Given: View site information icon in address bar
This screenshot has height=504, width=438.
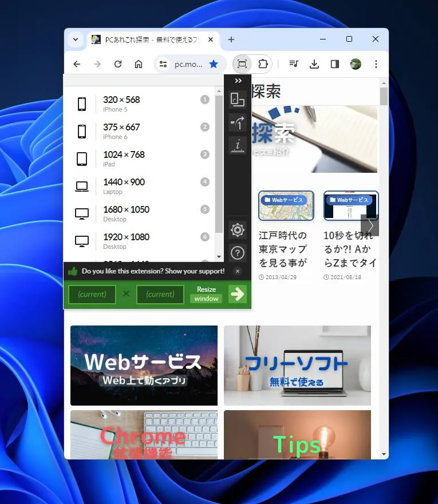Looking at the screenshot, I should (x=163, y=64).
